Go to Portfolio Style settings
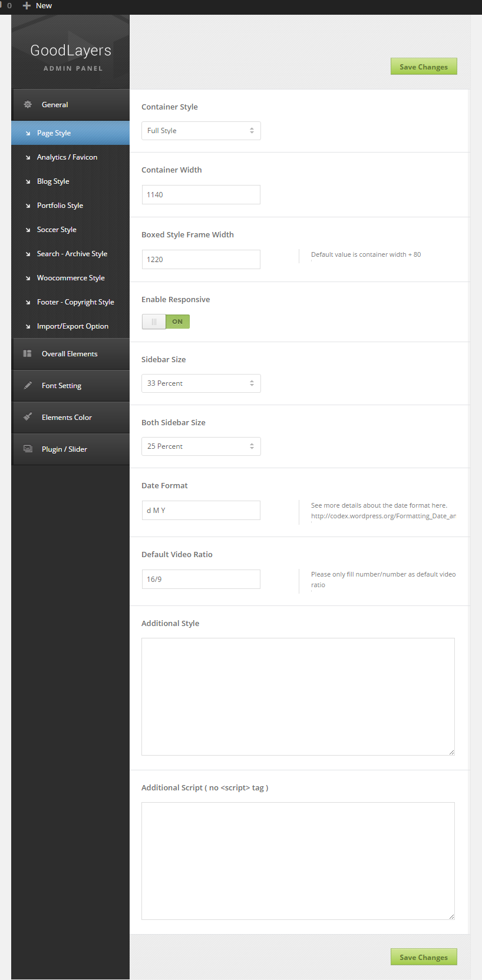Screen dimensions: 482x980 (60, 206)
